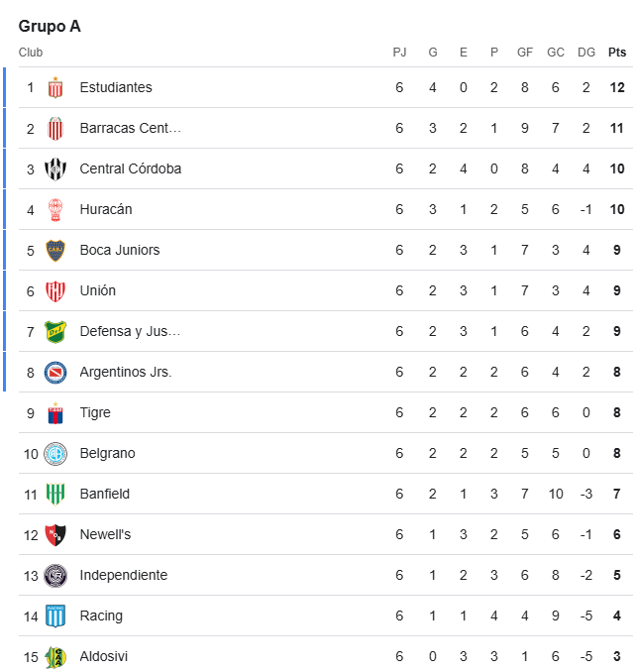637x672 pixels.
Task: Open the Boca Juniors crest icon
Action: (x=55, y=251)
